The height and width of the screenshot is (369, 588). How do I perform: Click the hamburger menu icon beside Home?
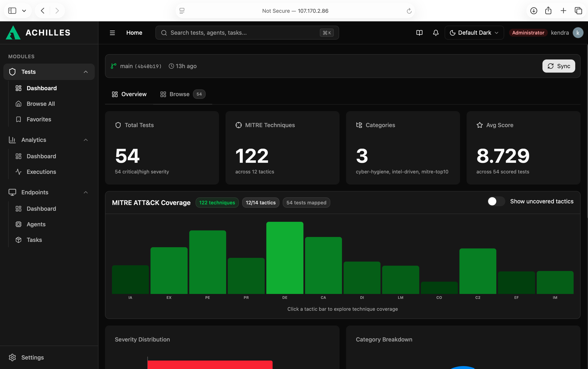[x=112, y=33]
